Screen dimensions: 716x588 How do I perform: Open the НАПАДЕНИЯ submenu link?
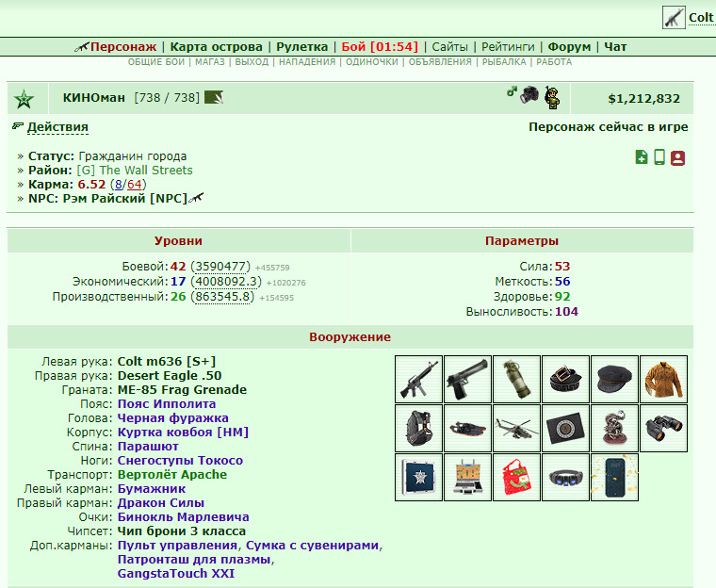(307, 62)
